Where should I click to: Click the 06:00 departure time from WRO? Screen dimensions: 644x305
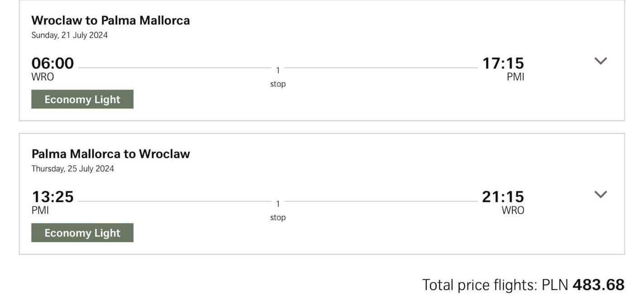pyautogui.click(x=52, y=63)
